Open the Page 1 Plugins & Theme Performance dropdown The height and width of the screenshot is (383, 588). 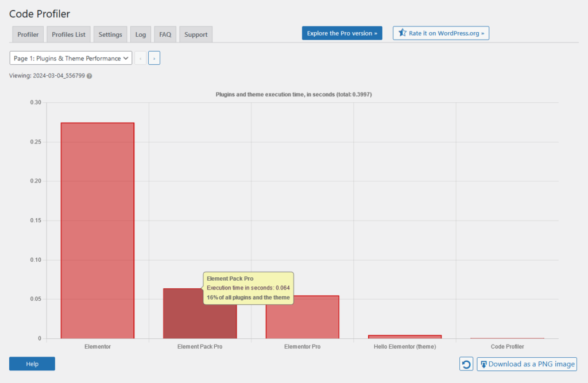71,58
